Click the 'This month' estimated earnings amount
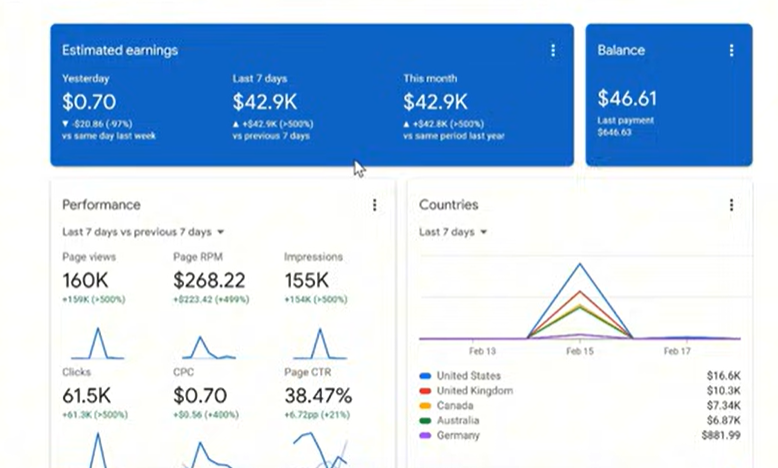 point(435,102)
